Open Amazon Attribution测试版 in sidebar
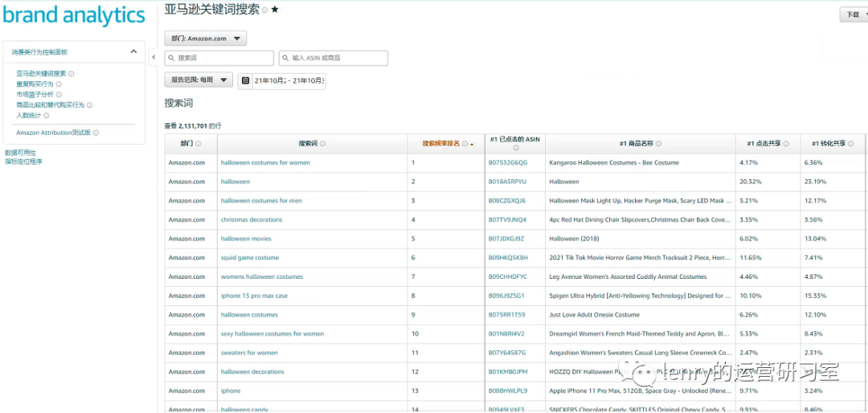868x413 pixels. (53, 133)
